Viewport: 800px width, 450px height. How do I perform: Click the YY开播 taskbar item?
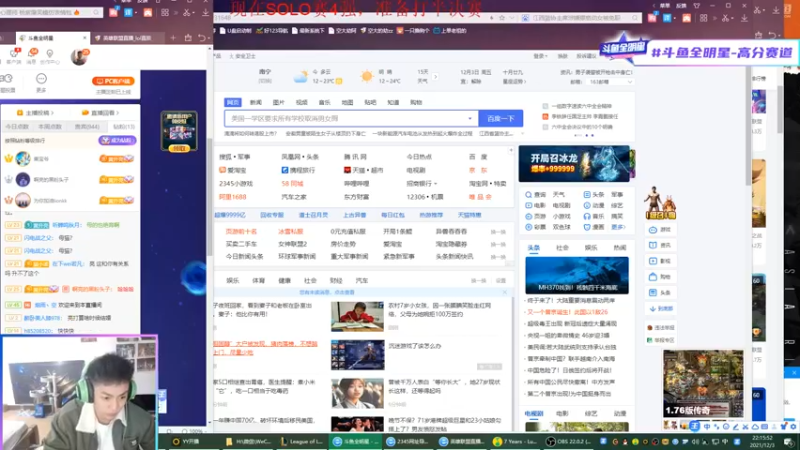(186, 441)
